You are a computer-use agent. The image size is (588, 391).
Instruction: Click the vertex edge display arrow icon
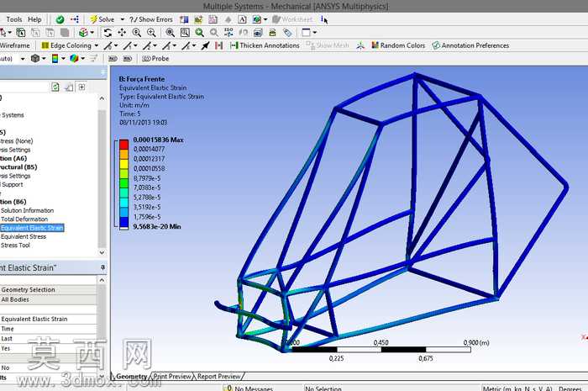pyautogui.click(x=205, y=45)
